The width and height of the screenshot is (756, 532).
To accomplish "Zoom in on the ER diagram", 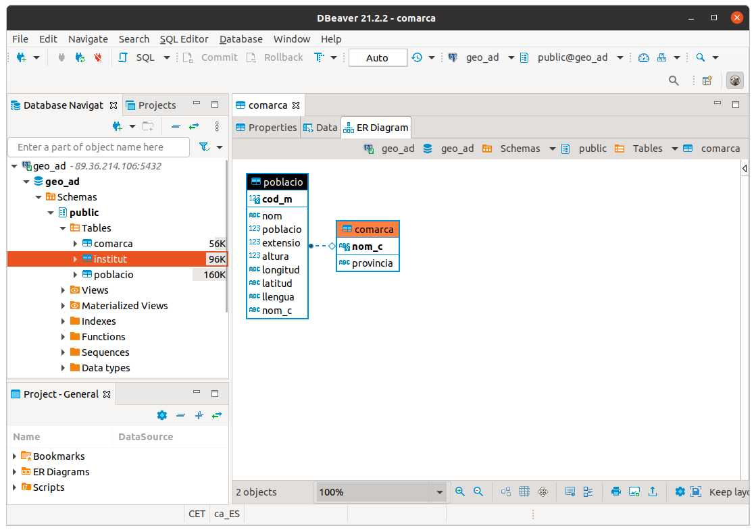I will click(460, 492).
